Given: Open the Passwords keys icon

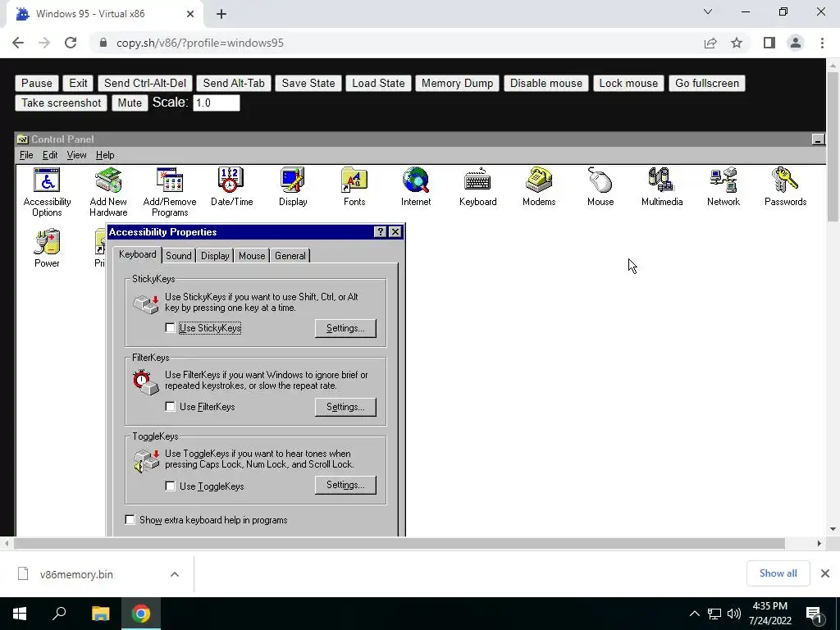Looking at the screenshot, I should pyautogui.click(x=785, y=186).
